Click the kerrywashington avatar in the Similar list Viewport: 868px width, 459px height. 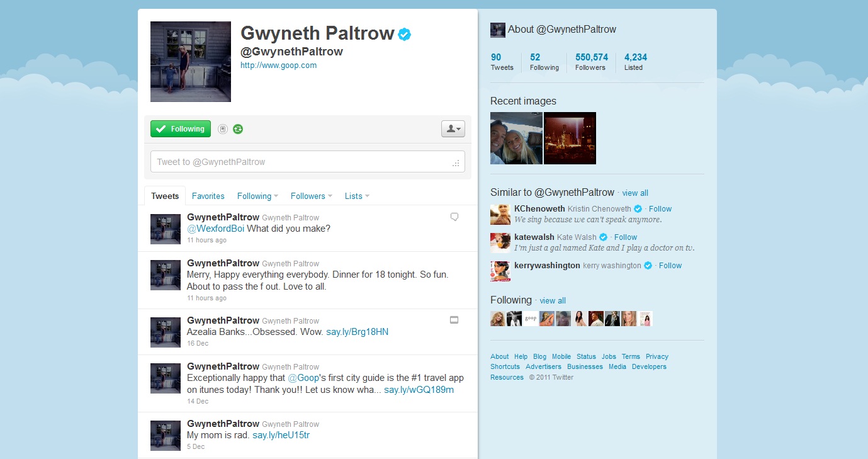pyautogui.click(x=500, y=271)
